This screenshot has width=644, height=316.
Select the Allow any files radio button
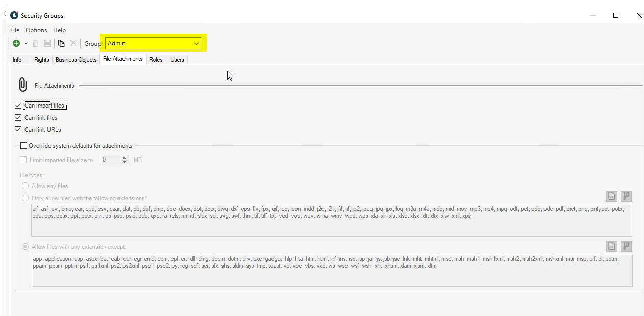(25, 186)
